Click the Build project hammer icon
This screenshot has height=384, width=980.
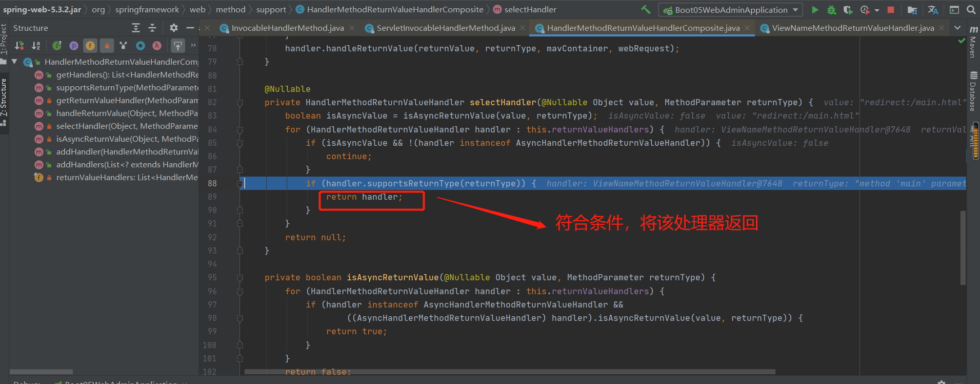pyautogui.click(x=646, y=9)
